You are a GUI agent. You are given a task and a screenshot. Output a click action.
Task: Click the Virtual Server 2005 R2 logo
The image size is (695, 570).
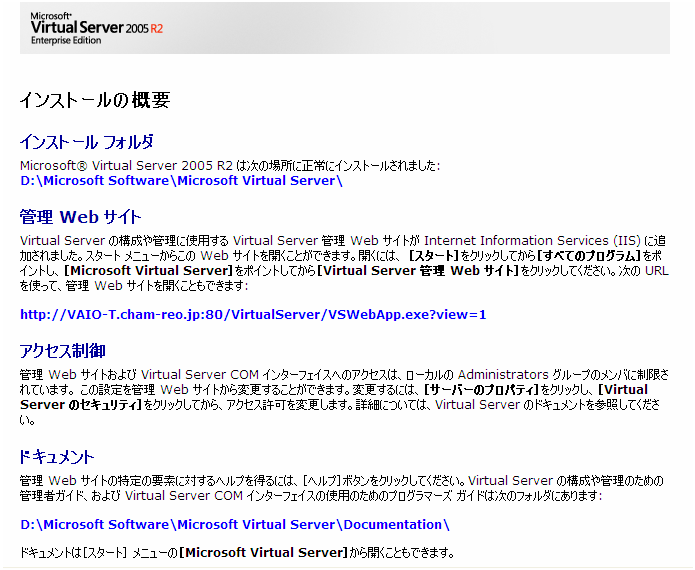tap(97, 28)
